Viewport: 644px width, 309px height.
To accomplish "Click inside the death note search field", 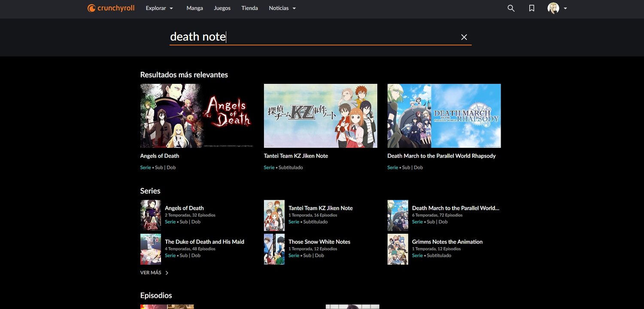I will [301, 37].
